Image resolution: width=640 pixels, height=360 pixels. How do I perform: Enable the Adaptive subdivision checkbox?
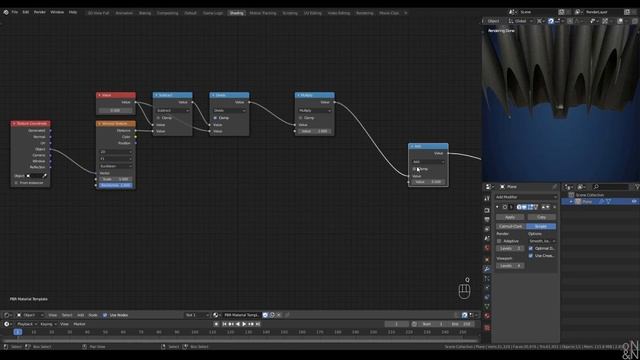coord(499,241)
